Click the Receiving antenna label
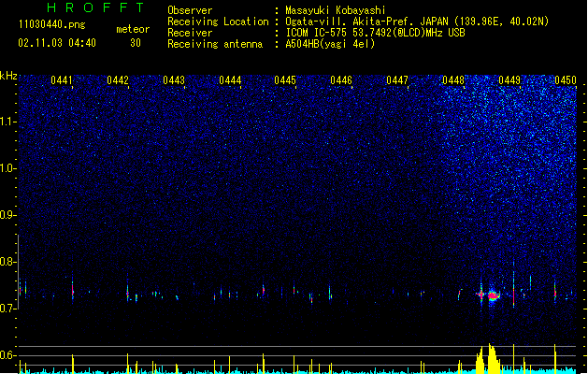Viewport: 588px width, 374px height. pyautogui.click(x=215, y=44)
